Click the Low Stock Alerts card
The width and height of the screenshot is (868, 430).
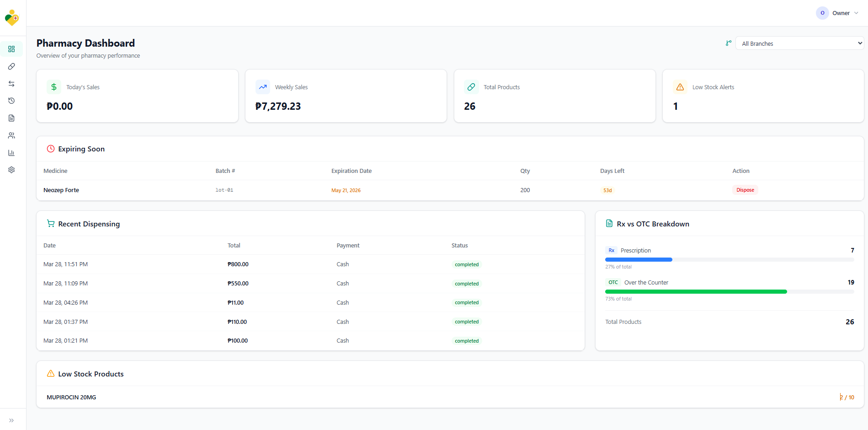click(762, 96)
